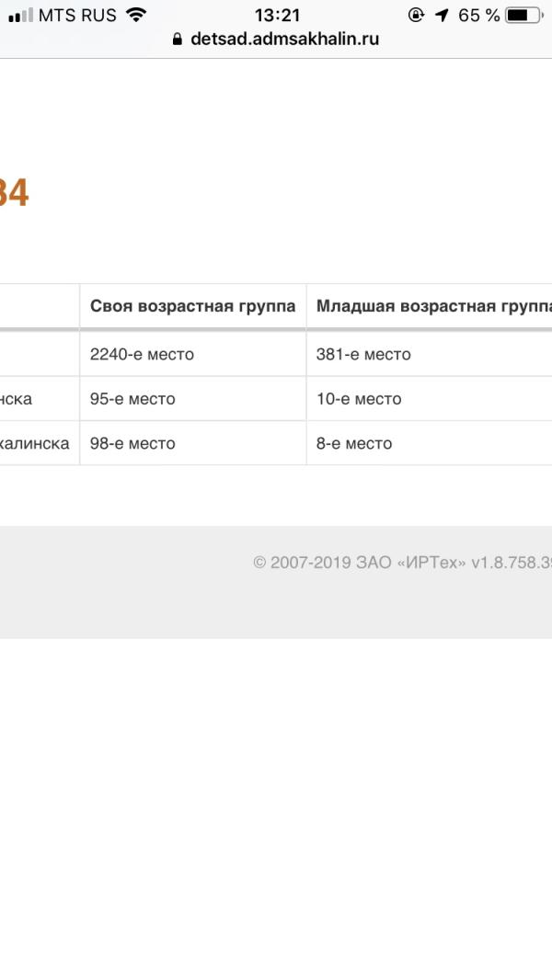
Task: Tap the MTS RUS carrier label
Action: (77, 15)
